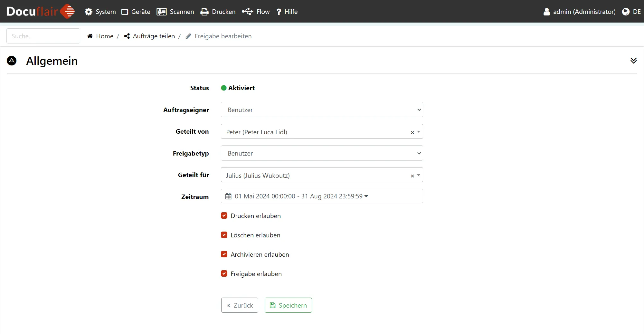
Task: Go back with the Zurück button
Action: 240,305
